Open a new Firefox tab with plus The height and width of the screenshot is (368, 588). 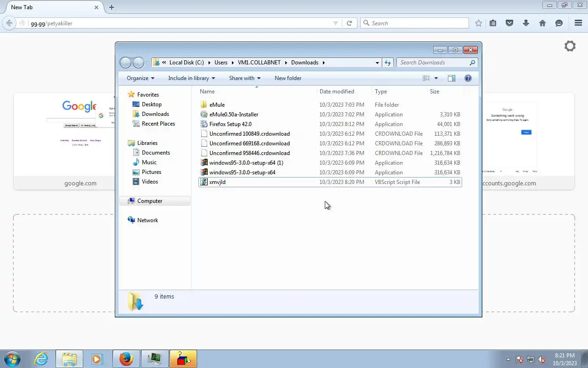[112, 7]
